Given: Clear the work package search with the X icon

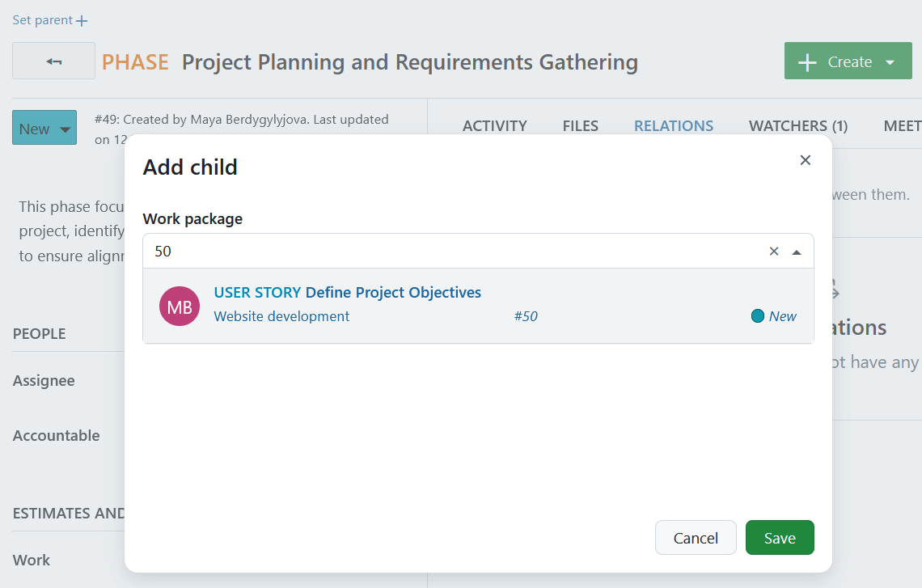Looking at the screenshot, I should (x=774, y=251).
